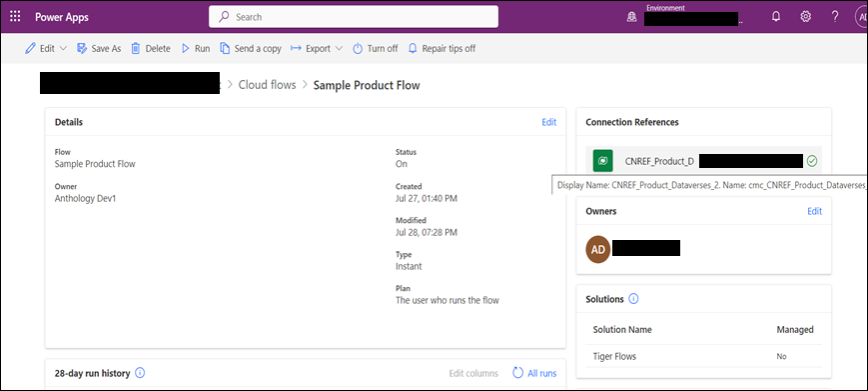Expand the Edit dropdown chevron

(63, 49)
